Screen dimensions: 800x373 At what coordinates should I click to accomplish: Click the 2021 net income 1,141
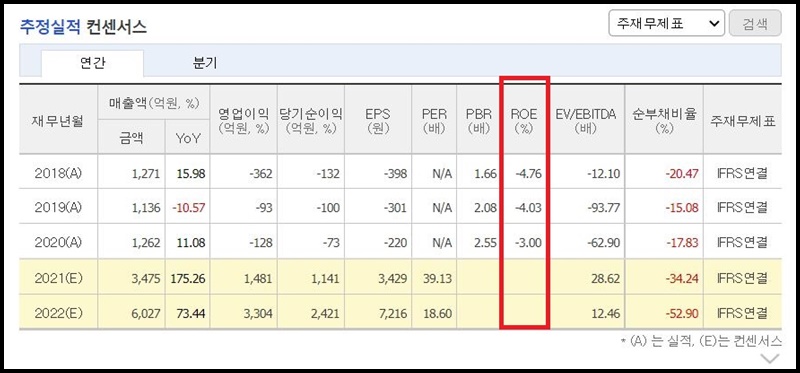[327, 279]
